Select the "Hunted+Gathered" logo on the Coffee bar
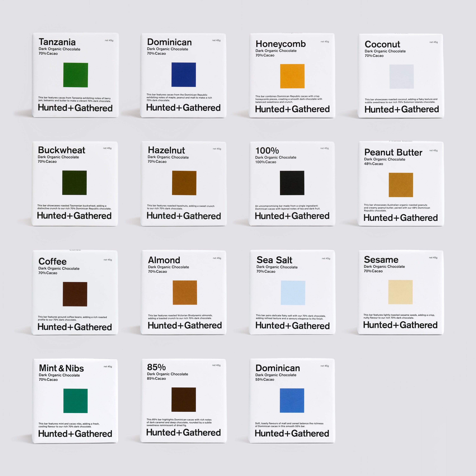The height and width of the screenshot is (476, 476). click(x=75, y=327)
